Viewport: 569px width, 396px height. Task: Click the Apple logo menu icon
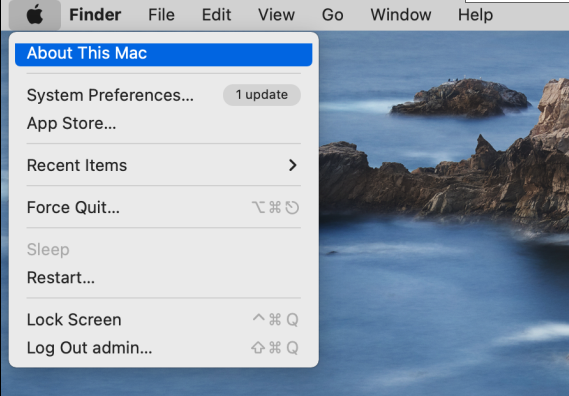[x=35, y=15]
